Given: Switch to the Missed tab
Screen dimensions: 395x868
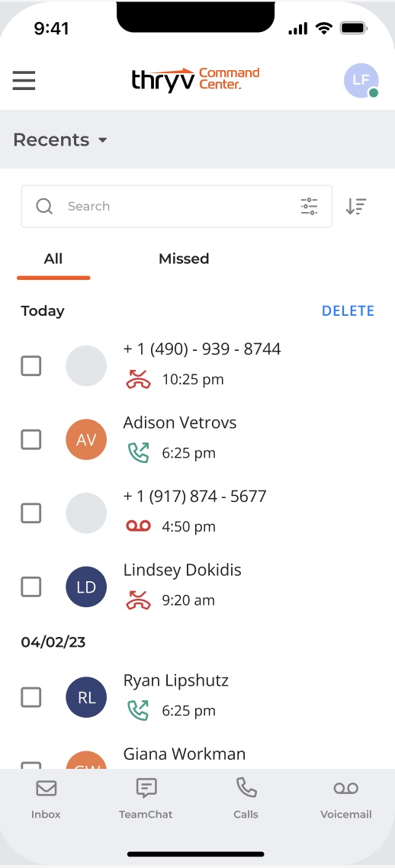Looking at the screenshot, I should pos(184,259).
